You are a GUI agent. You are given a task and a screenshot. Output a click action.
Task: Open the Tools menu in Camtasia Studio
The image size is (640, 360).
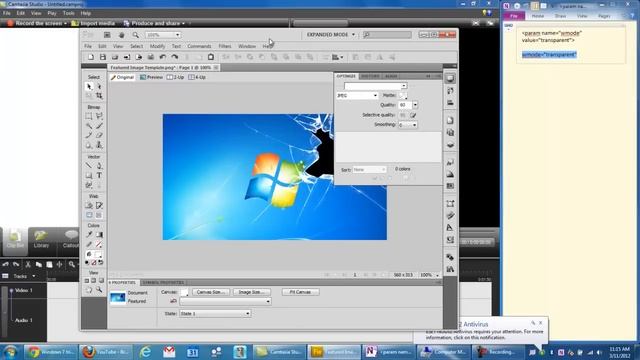click(x=69, y=13)
